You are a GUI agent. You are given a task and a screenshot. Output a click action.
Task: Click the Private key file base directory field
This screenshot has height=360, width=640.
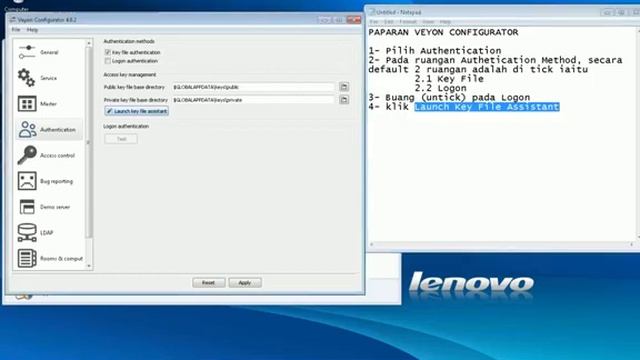[x=253, y=100]
